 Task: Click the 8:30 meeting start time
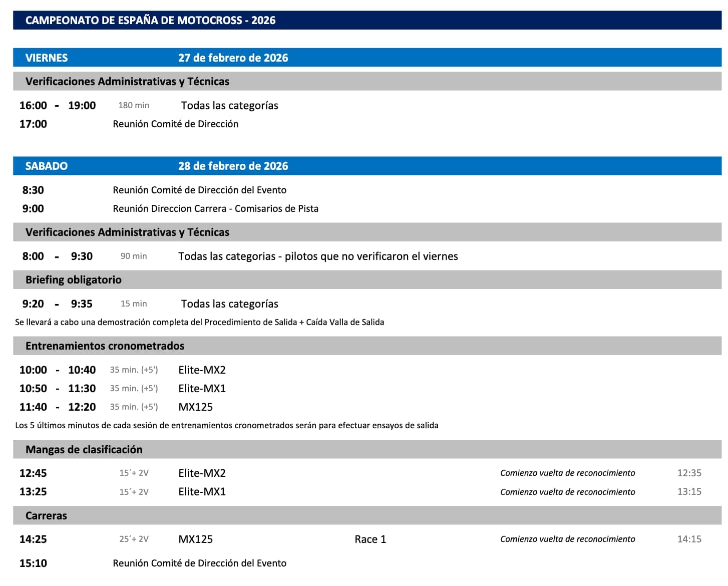[33, 190]
